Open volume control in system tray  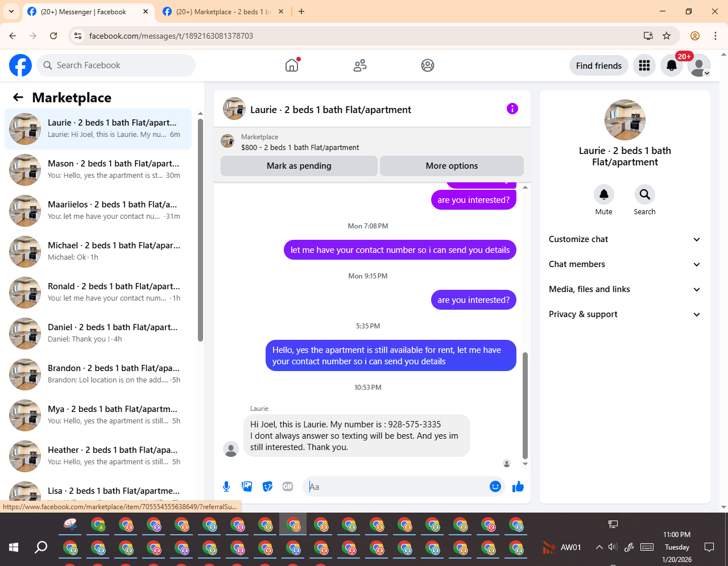pyautogui.click(x=613, y=547)
